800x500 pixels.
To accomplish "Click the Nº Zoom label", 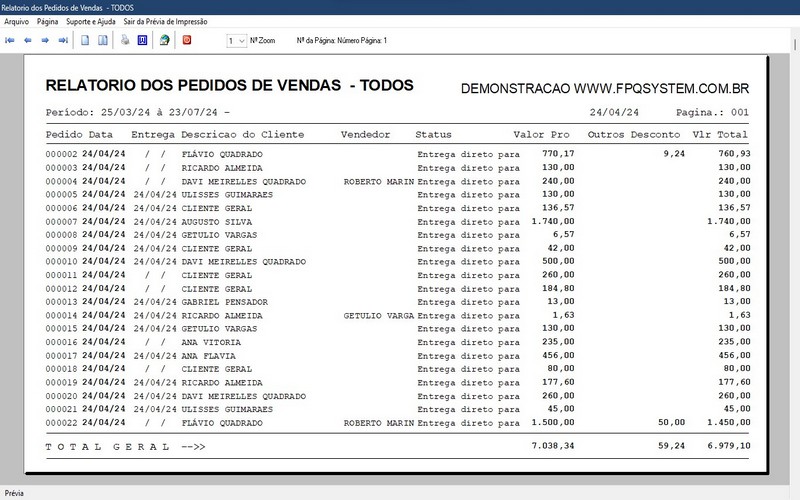I will pyautogui.click(x=263, y=40).
